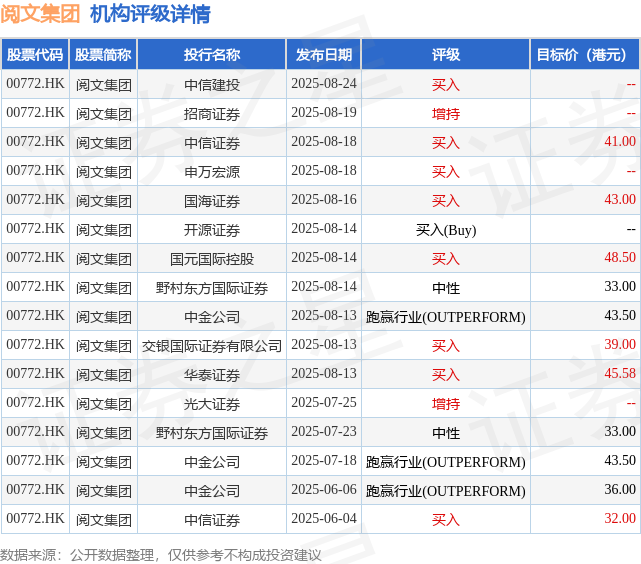Viewport: 641px width, 564px height.
Task: Select the 评级 column header
Action: click(446, 54)
